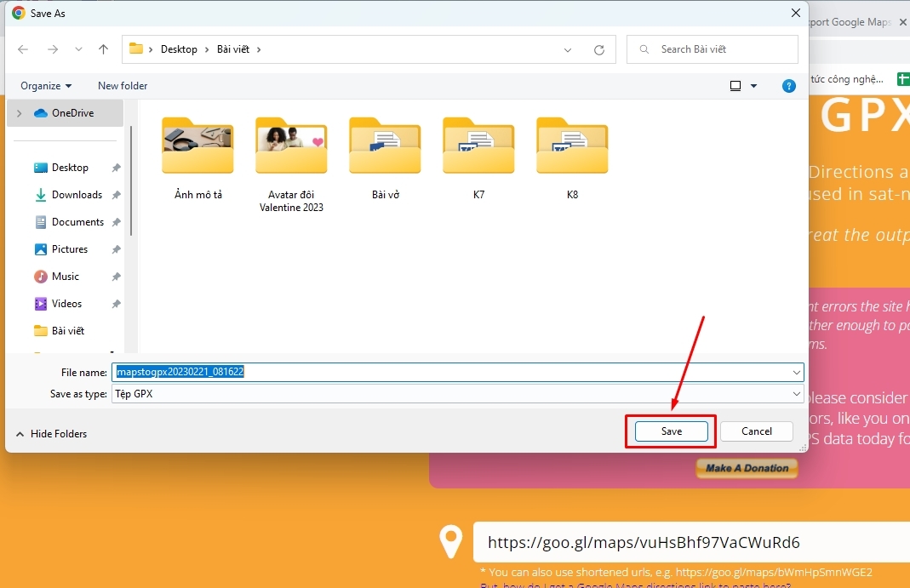Select the K7 folder
Viewport: 910px width, 588px height.
478,158
